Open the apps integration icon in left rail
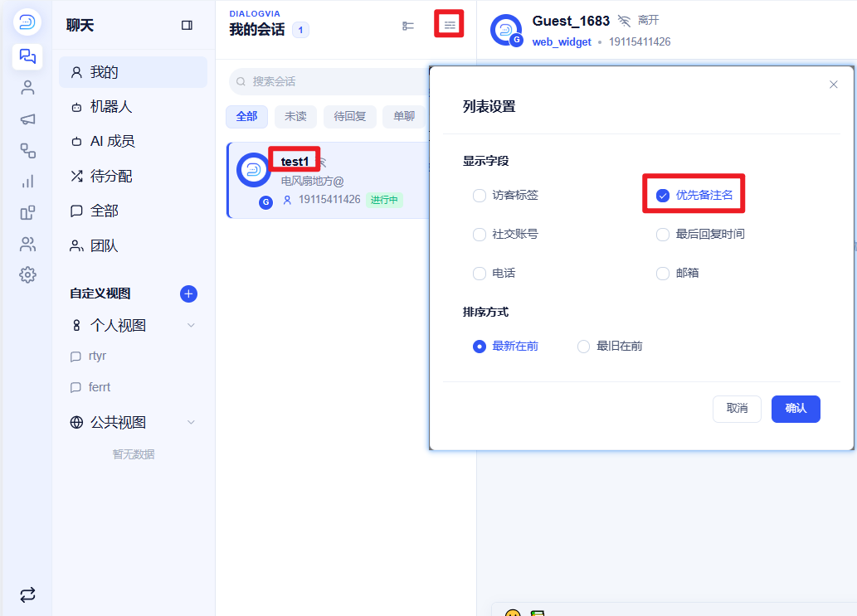 pos(27,212)
